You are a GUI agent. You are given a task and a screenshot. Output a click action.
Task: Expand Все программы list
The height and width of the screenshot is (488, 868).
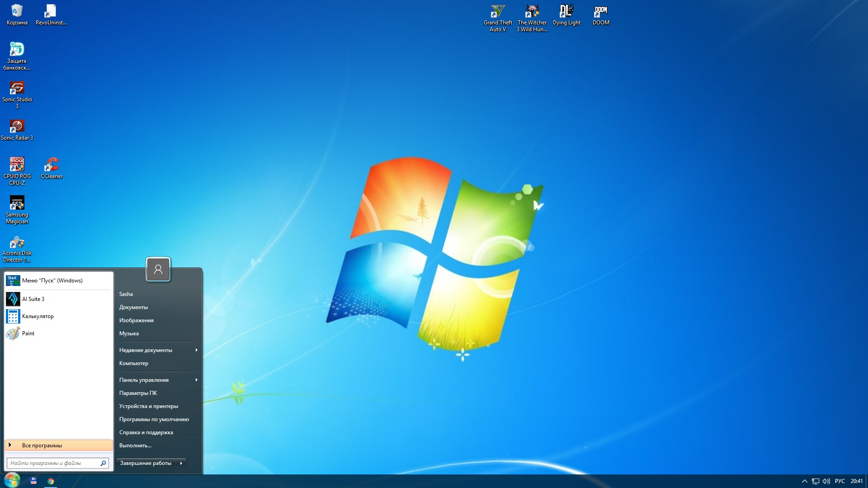pyautogui.click(x=59, y=446)
